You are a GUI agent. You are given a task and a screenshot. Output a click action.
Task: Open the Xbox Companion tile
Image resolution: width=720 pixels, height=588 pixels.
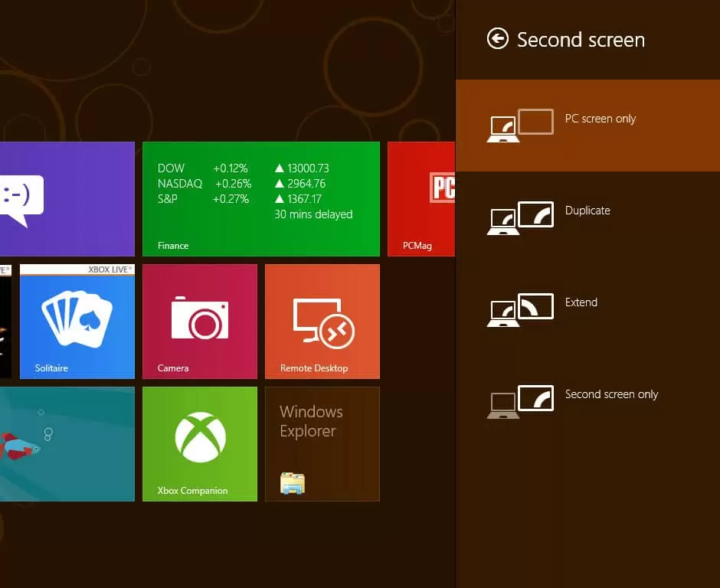[200, 444]
